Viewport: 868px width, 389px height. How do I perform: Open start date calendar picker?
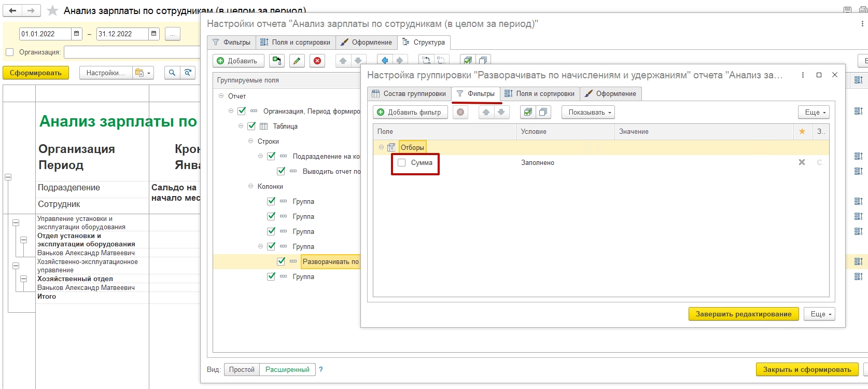coord(77,34)
